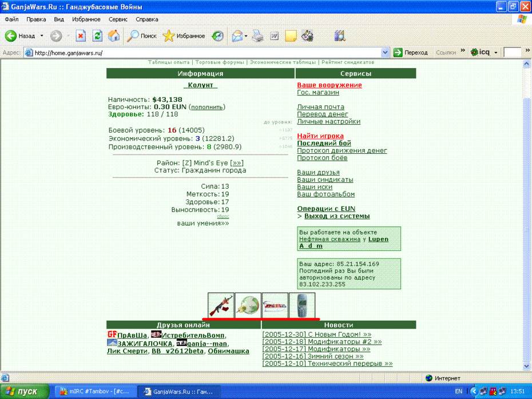This screenshot has width=532, height=399.
Task: Open friend Обнимашка profile link
Action: (228, 351)
